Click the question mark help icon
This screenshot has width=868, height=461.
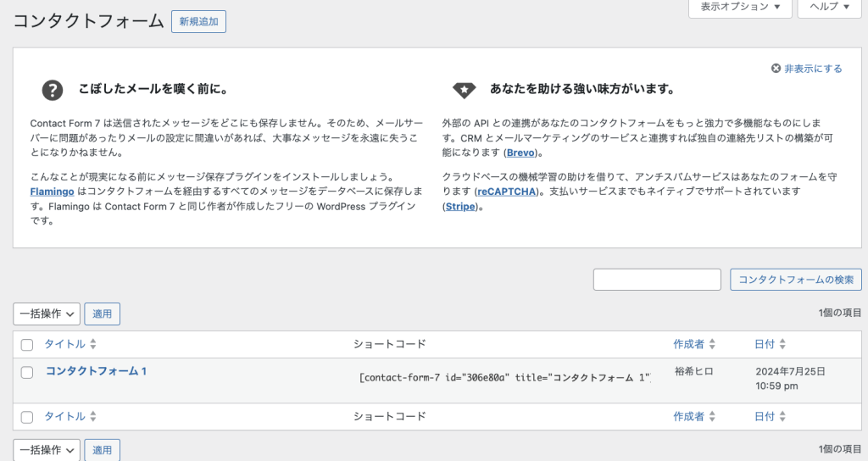[x=53, y=90]
